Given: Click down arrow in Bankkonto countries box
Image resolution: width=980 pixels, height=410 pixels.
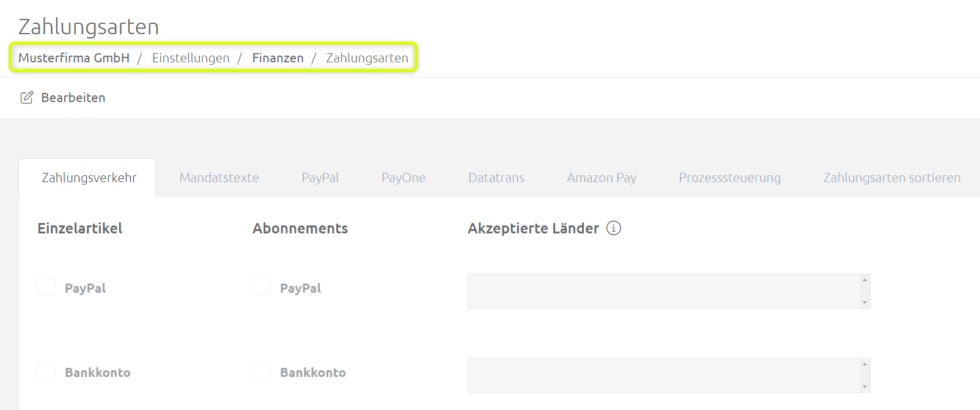Looking at the screenshot, I should (x=864, y=387).
